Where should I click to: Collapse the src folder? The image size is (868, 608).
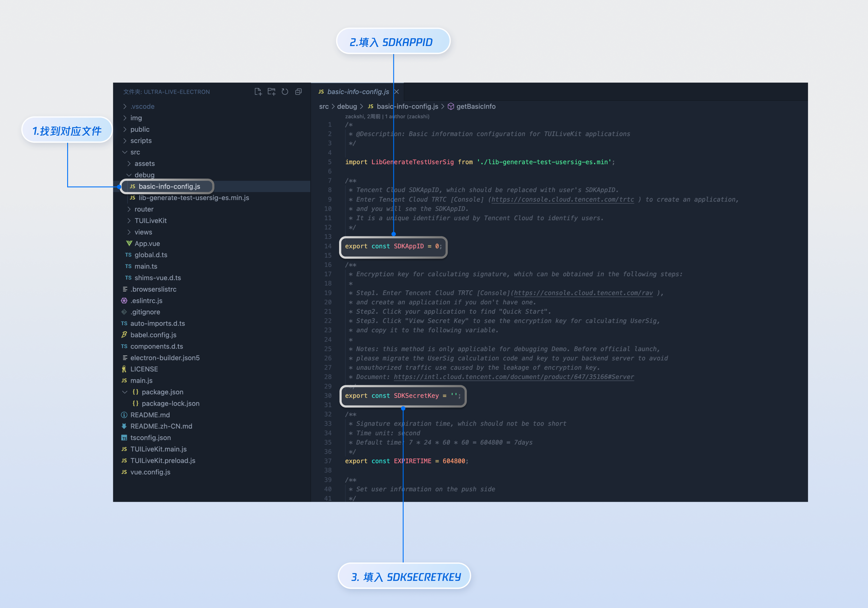(x=135, y=152)
